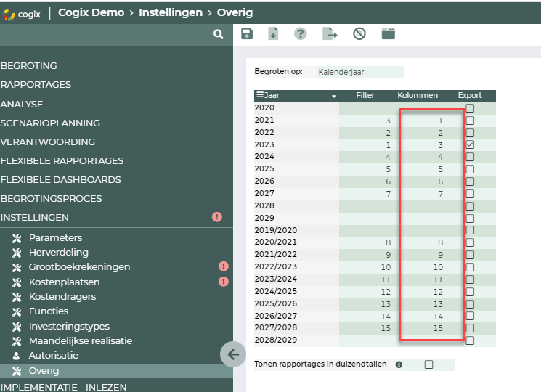Uncheck the Export checkbox for 2023
The width and height of the screenshot is (541, 392).
(x=470, y=144)
